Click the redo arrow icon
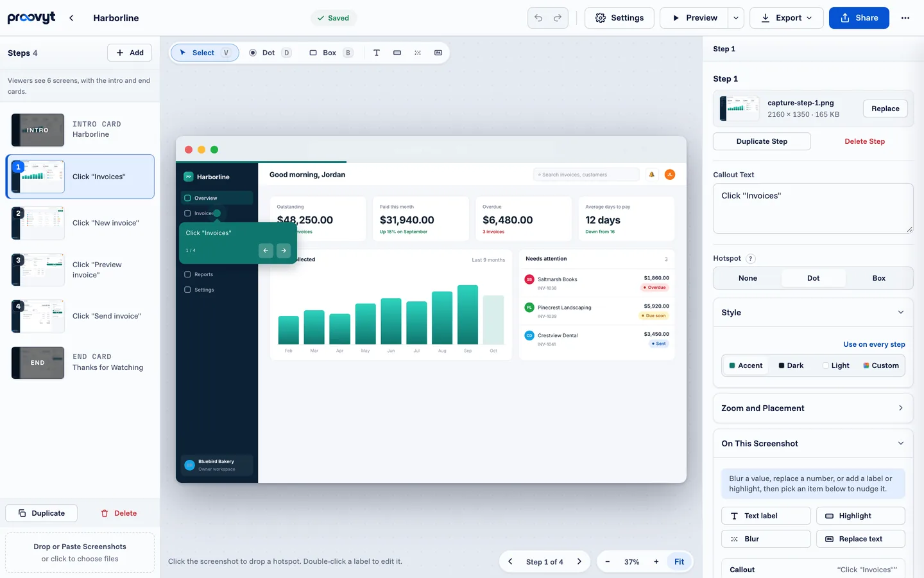Image resolution: width=924 pixels, height=578 pixels. [558, 18]
